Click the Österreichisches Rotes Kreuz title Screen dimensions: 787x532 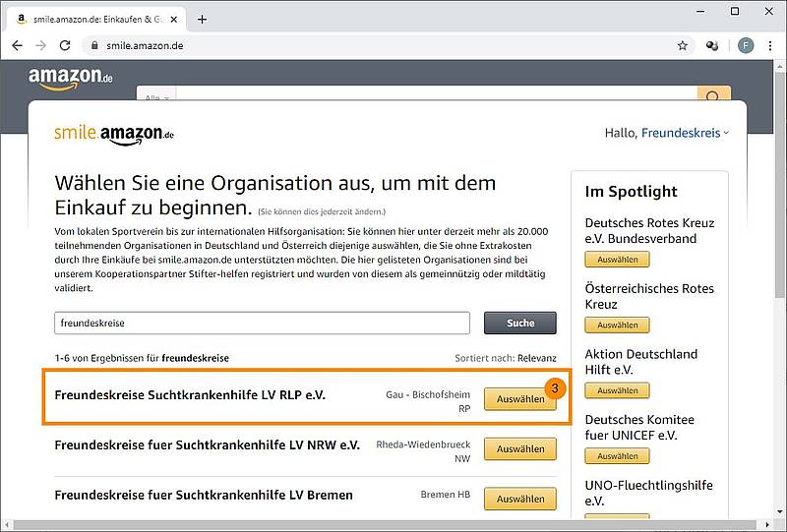[x=649, y=296]
